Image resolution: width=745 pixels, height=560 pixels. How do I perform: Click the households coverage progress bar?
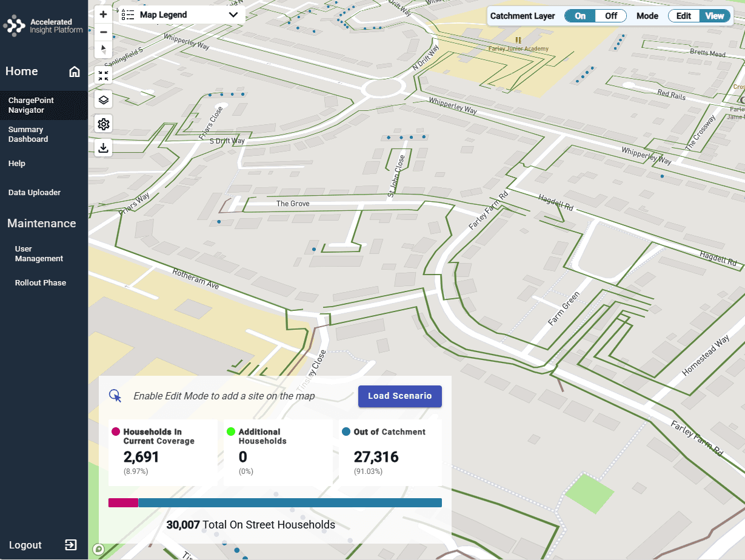pos(275,502)
